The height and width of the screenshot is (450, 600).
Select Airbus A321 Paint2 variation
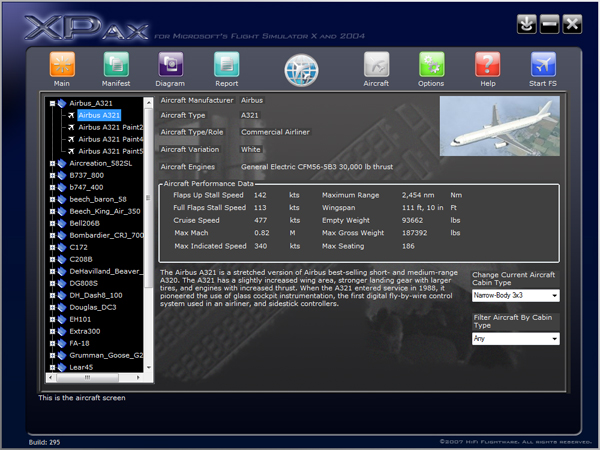111,127
